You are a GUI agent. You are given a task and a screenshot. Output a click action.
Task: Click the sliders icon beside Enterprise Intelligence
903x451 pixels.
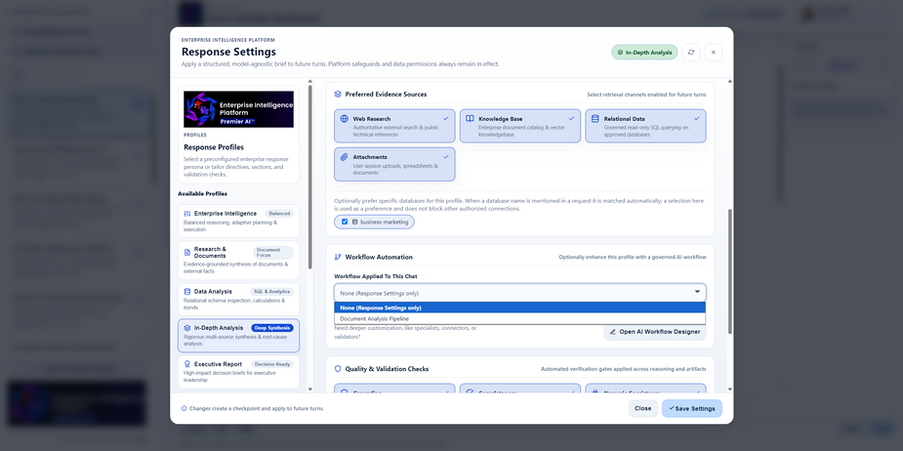[x=187, y=214]
